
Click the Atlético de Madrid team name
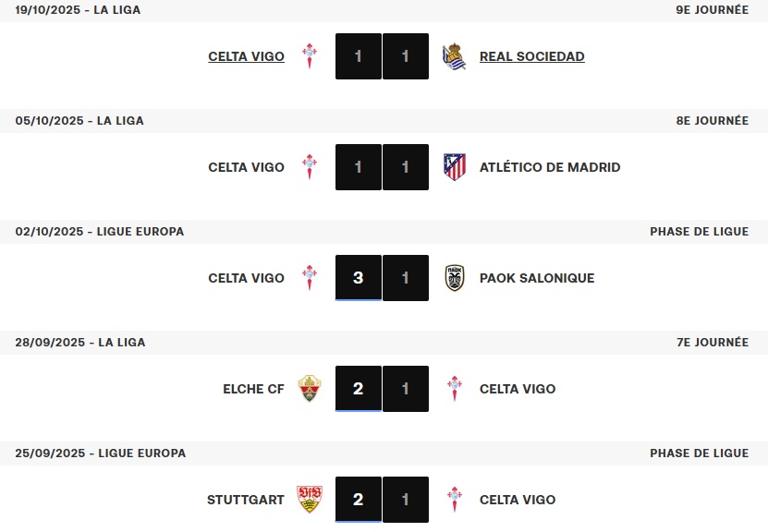550,167
